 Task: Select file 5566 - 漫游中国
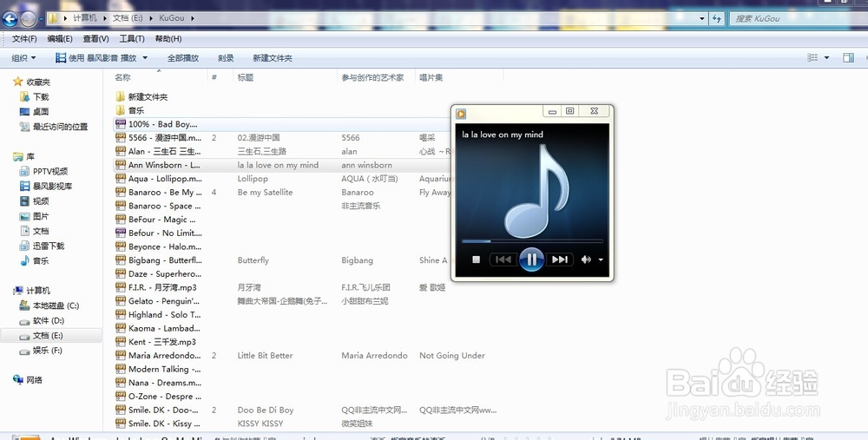pos(165,138)
